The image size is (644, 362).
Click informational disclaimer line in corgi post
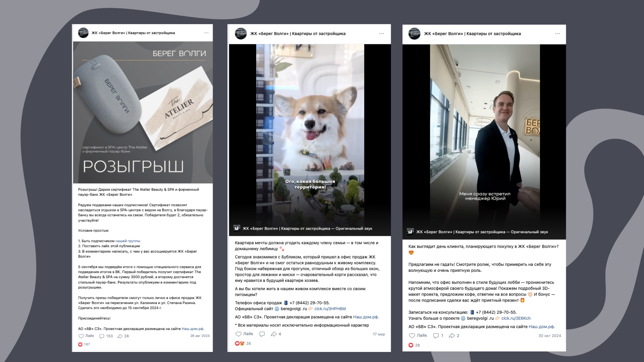pyautogui.click(x=302, y=325)
